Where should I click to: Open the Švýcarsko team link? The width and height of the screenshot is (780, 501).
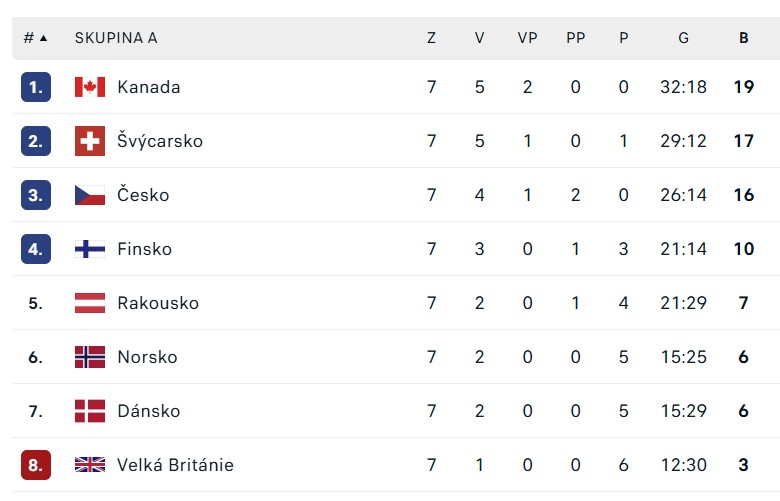tap(160, 141)
